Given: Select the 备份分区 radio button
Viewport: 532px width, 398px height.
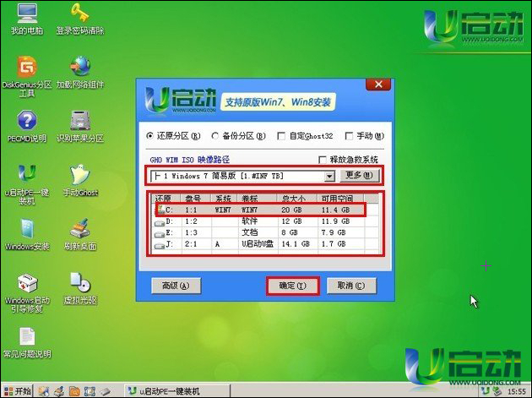Looking at the screenshot, I should [x=215, y=135].
